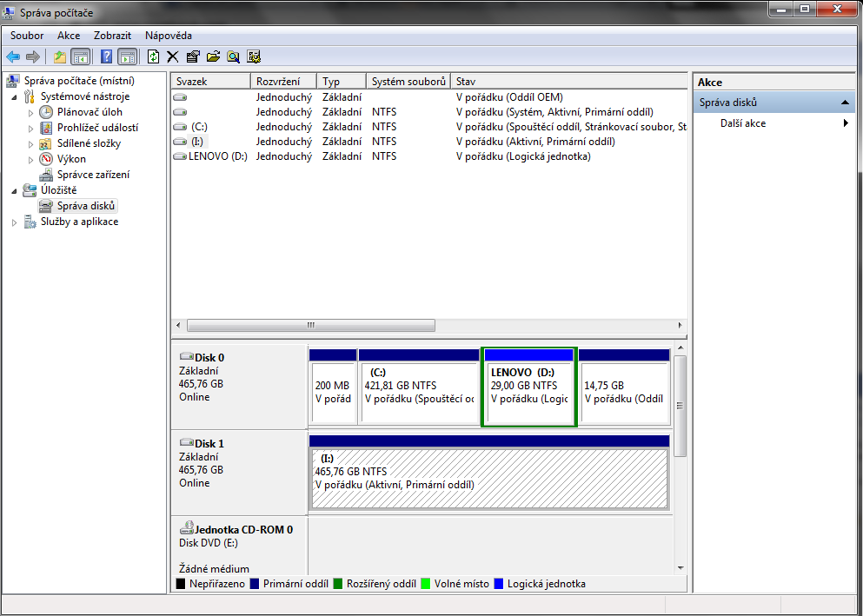Select the Služby a aplikace icon
This screenshot has height=616, width=863.
point(30,222)
